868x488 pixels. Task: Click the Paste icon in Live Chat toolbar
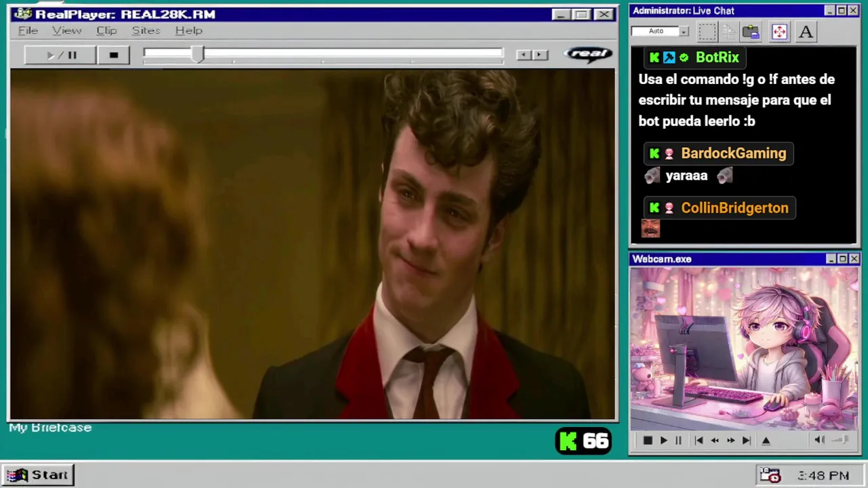750,31
